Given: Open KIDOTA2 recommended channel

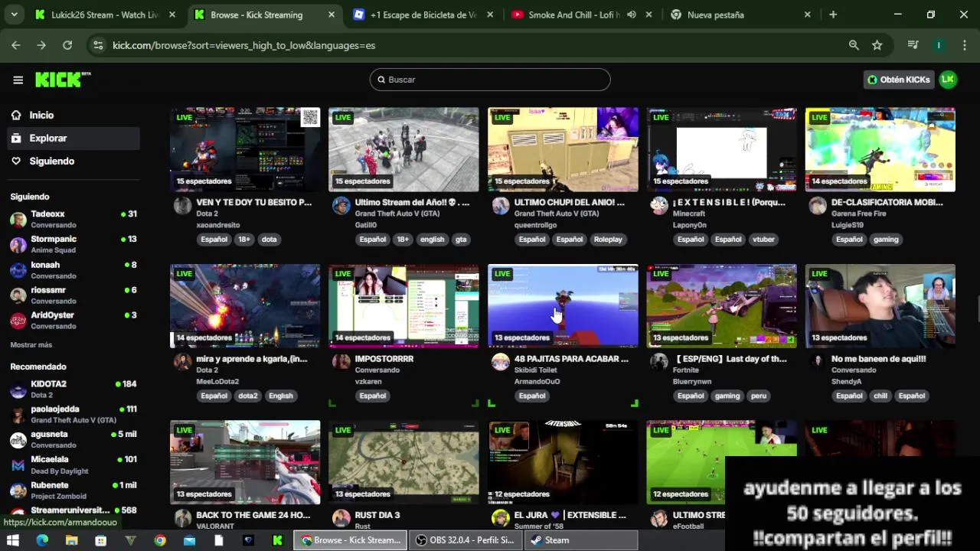Looking at the screenshot, I should (73, 389).
